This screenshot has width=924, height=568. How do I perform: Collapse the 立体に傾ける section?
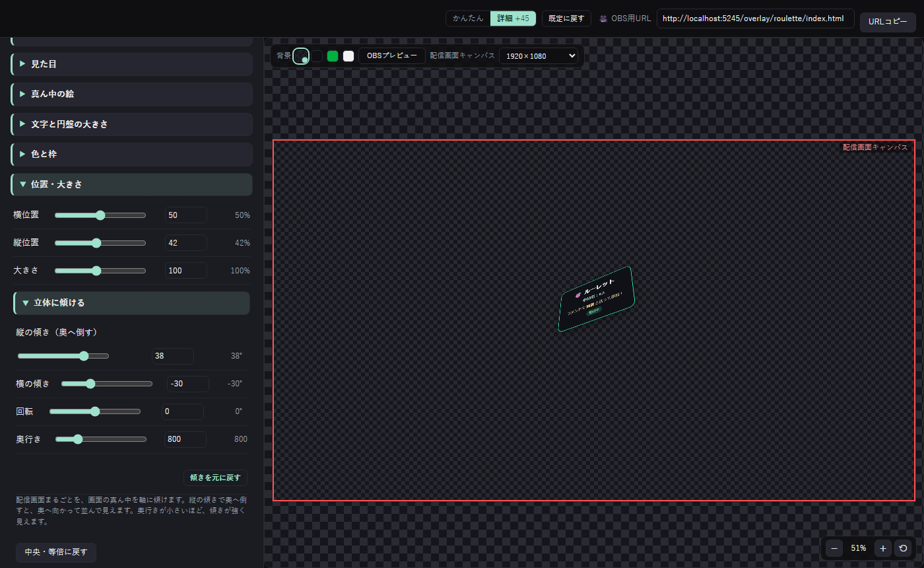click(x=132, y=303)
